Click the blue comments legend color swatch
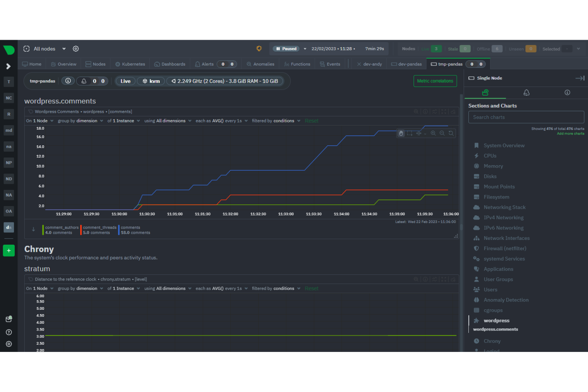588x392 pixels. pyautogui.click(x=119, y=230)
